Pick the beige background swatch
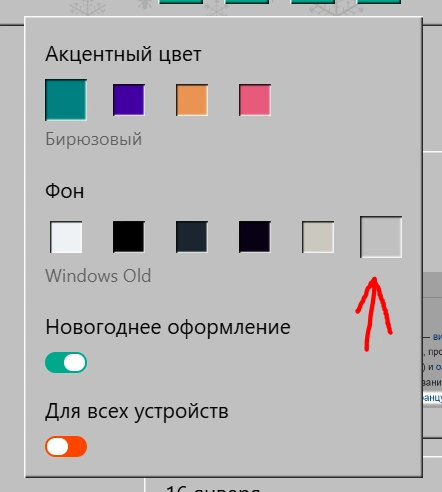Screen dimensions: 442x492 [x=318, y=237]
